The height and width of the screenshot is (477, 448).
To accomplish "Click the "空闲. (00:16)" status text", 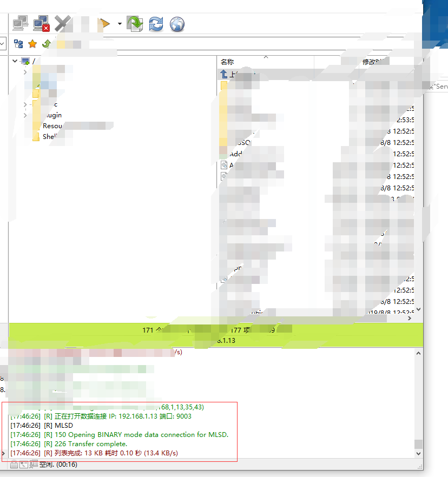I will 58,465.
